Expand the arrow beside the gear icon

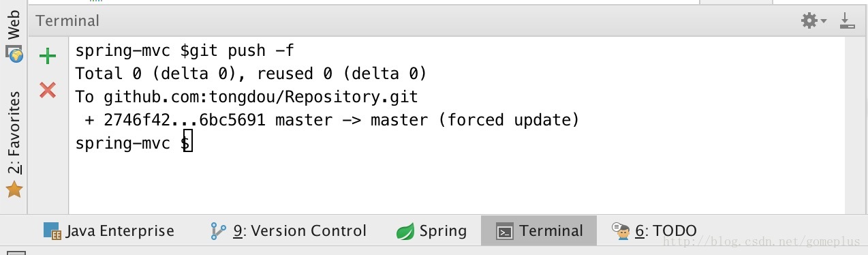coord(823,22)
